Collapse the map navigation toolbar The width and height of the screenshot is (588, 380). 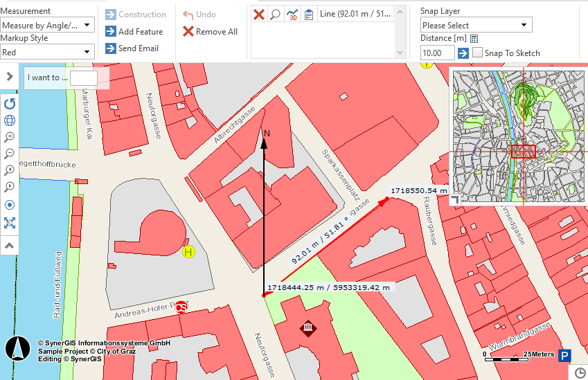click(10, 245)
